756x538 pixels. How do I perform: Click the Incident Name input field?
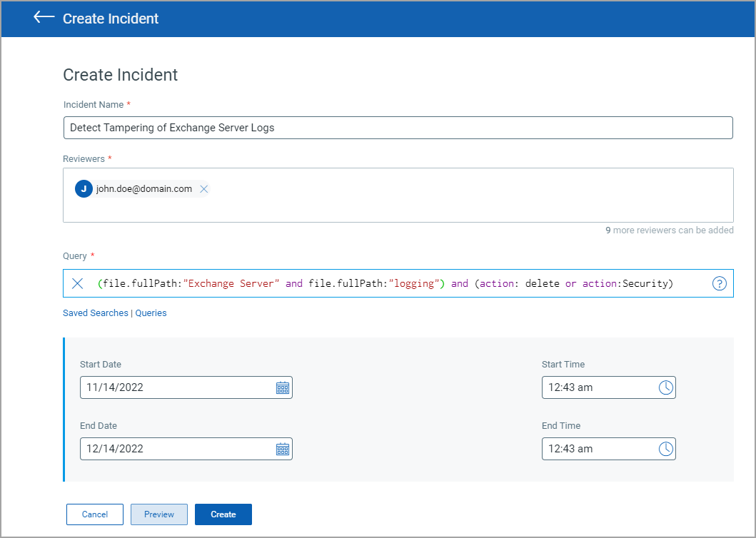coord(398,128)
